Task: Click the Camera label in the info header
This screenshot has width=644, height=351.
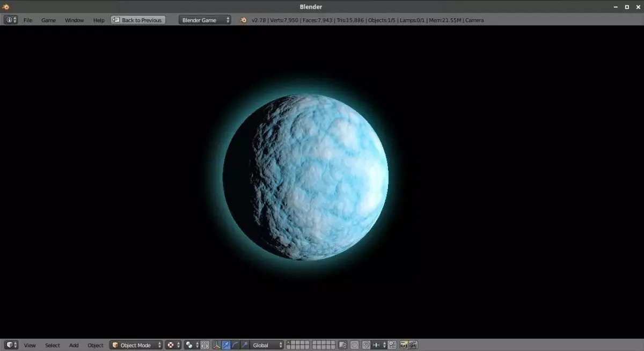Action: click(474, 20)
